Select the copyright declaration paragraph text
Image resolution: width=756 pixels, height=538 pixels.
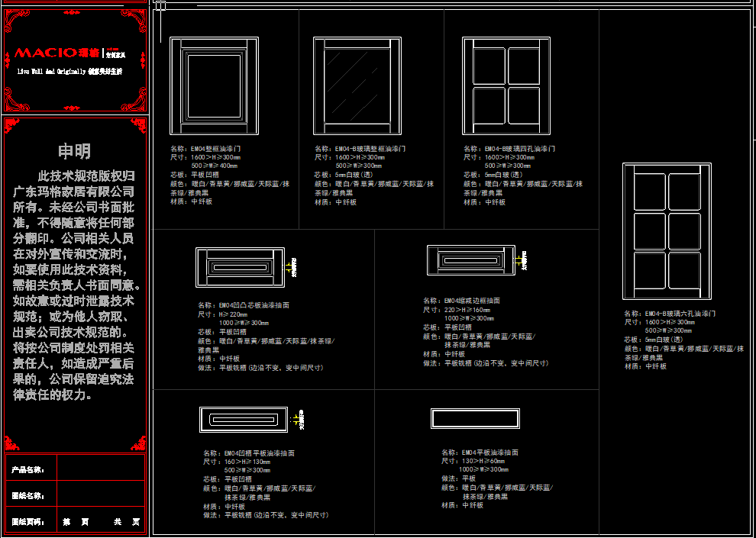(x=74, y=285)
